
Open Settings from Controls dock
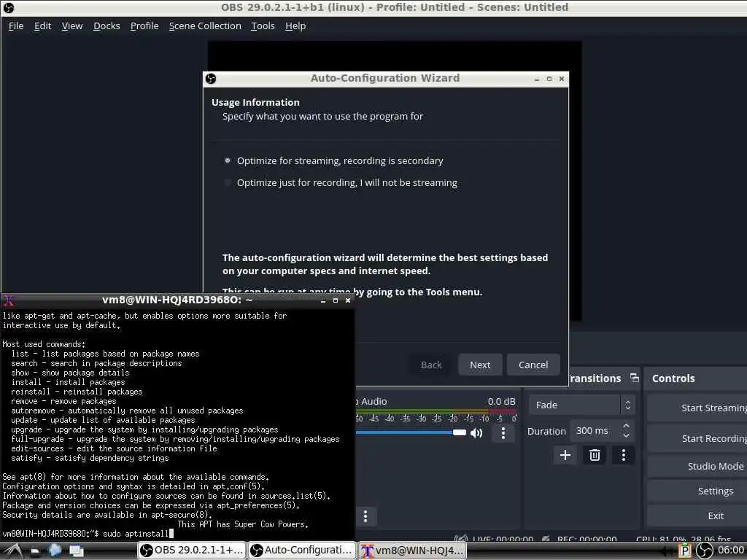point(697,491)
